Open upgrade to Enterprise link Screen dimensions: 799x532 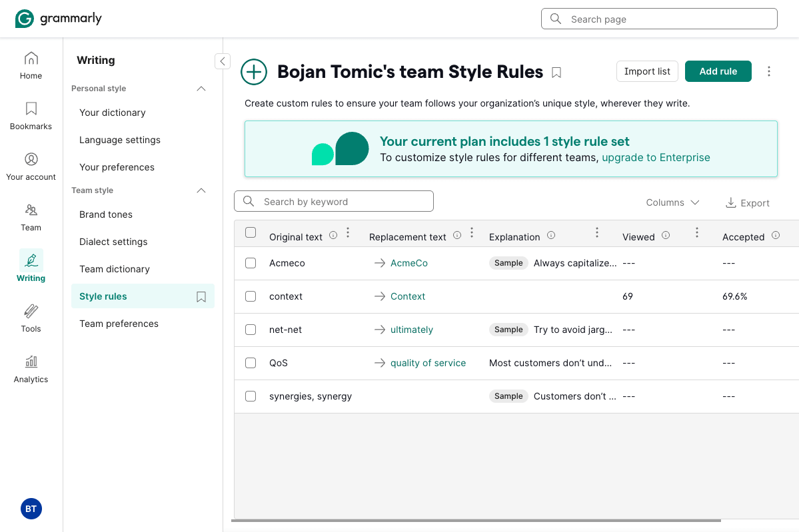(x=655, y=157)
